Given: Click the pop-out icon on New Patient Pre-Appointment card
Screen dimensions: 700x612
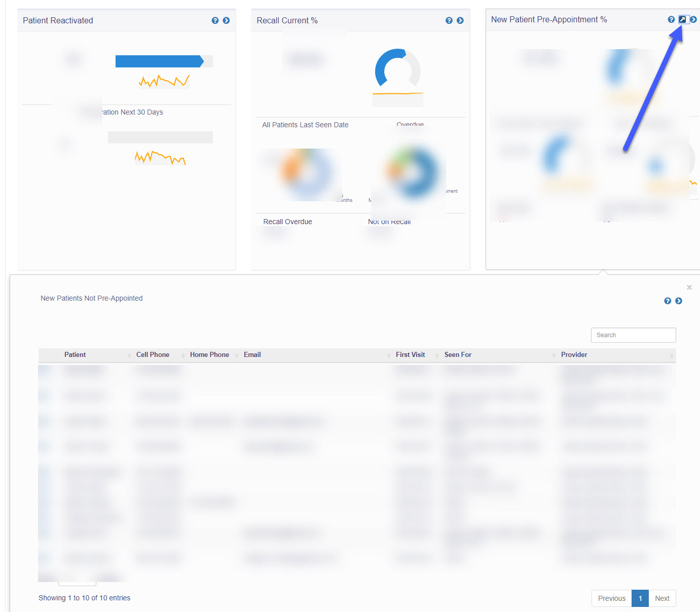Looking at the screenshot, I should pyautogui.click(x=682, y=20).
